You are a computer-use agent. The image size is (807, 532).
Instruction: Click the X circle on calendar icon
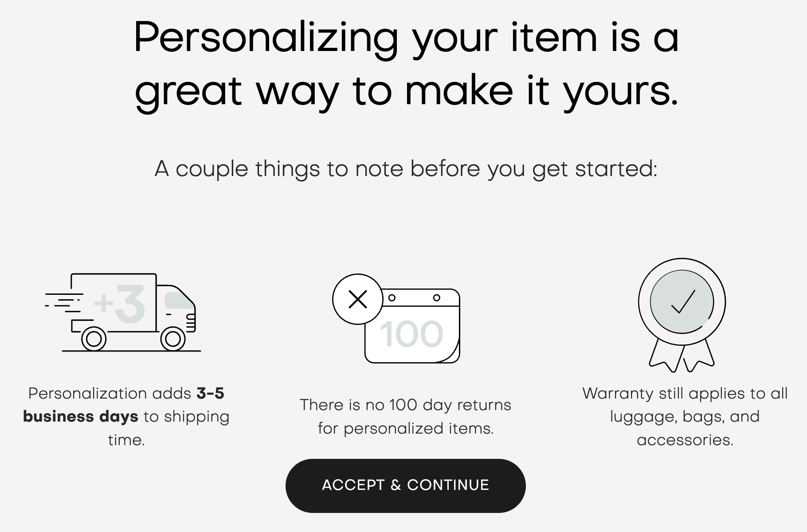pyautogui.click(x=358, y=299)
